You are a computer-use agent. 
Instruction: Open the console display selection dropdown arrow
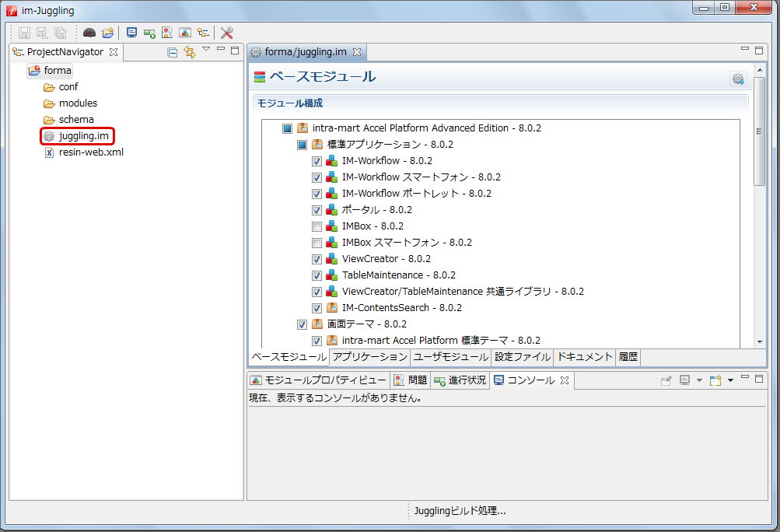click(699, 380)
